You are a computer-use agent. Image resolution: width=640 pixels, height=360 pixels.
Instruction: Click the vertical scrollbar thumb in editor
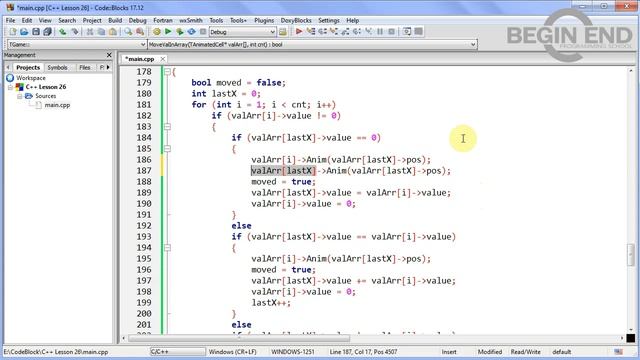pyautogui.click(x=631, y=254)
